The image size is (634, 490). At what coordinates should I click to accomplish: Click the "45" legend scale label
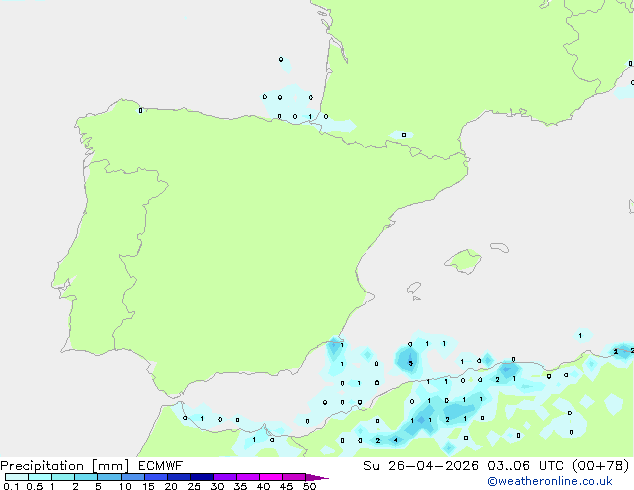click(x=286, y=486)
